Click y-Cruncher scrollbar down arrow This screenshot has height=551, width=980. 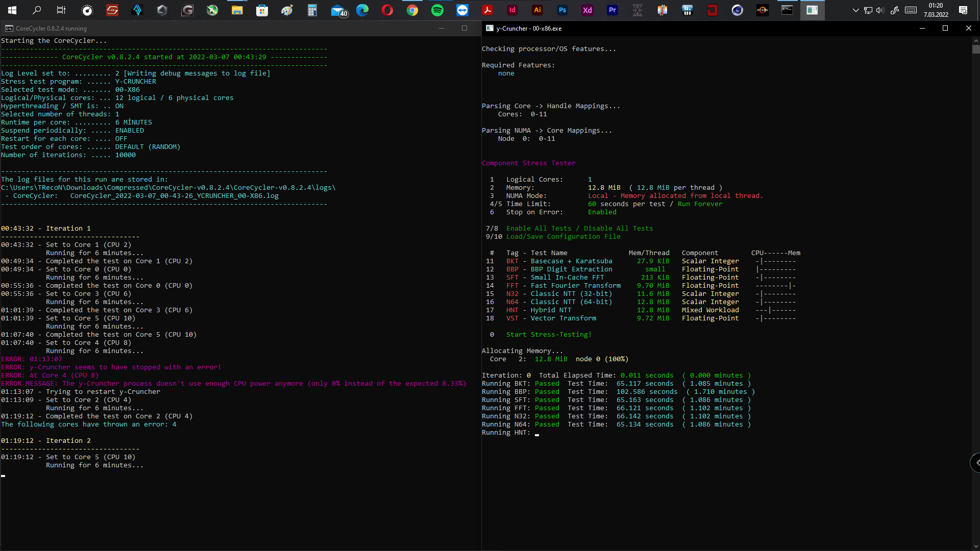click(x=976, y=547)
